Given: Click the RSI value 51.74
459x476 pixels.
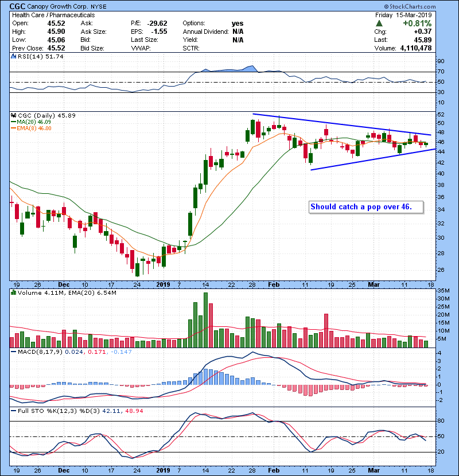Looking at the screenshot, I should pyautogui.click(x=53, y=56).
